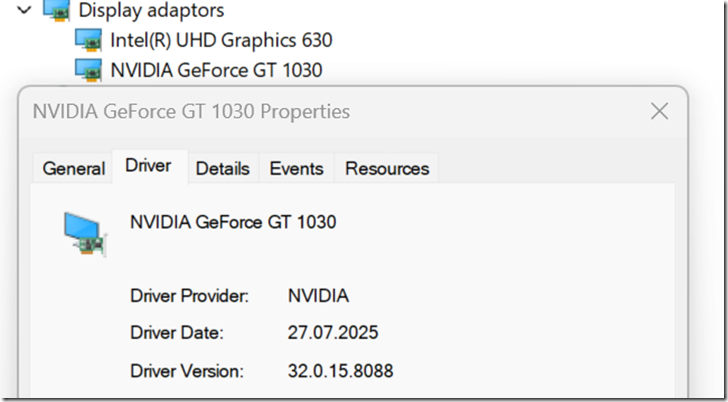Click the Intel UHD Graphics 630 device icon
Screen dimensions: 728x402
[90, 40]
